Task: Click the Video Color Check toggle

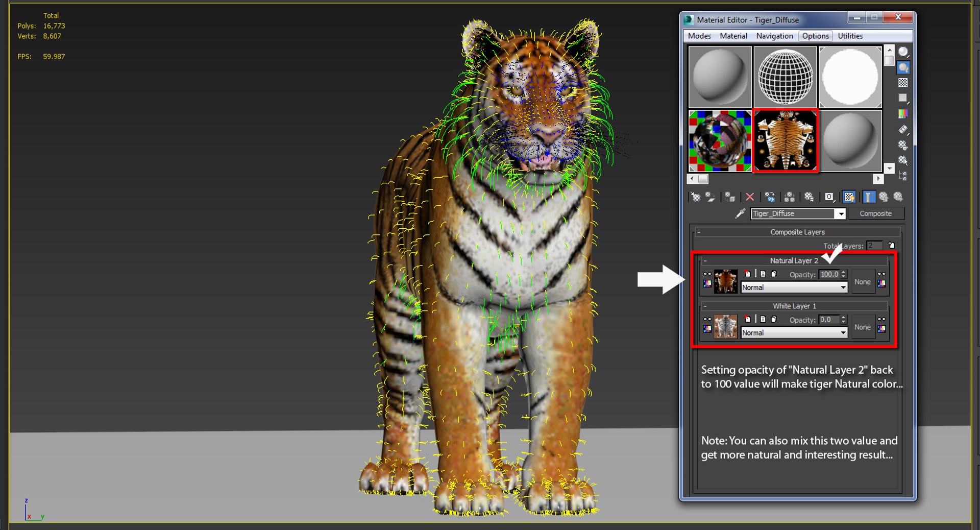Action: point(903,112)
